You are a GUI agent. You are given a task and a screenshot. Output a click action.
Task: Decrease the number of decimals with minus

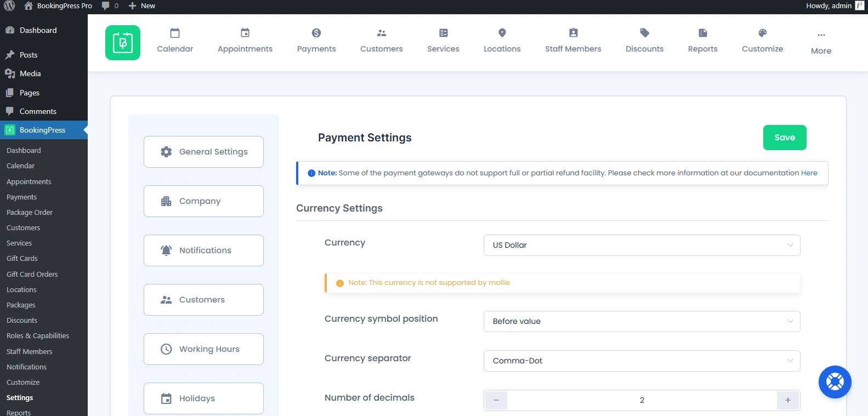(496, 400)
